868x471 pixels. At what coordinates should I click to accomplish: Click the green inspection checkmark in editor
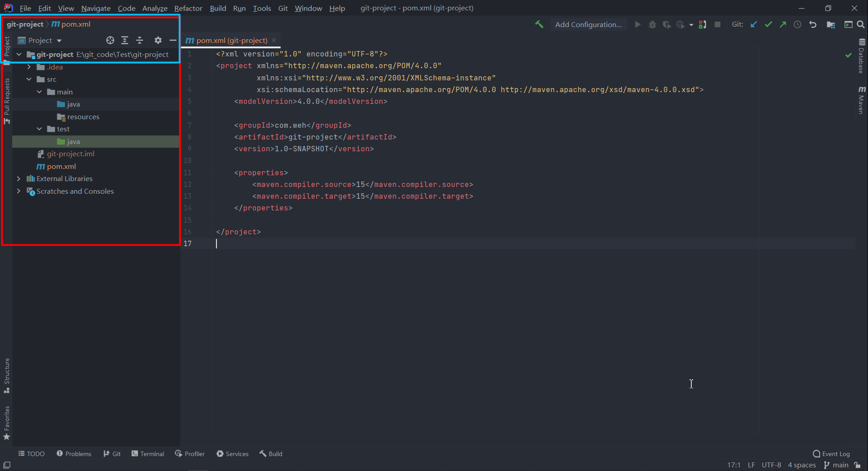click(x=848, y=55)
